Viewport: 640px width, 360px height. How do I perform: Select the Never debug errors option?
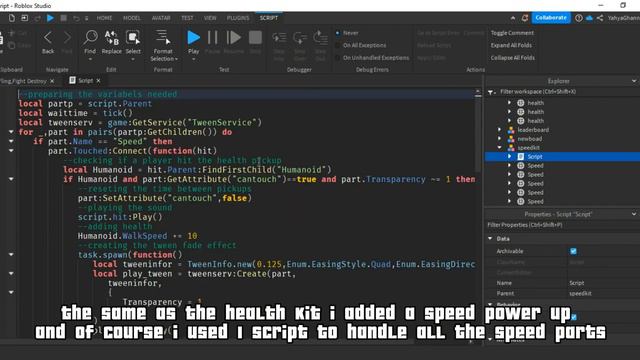338,33
